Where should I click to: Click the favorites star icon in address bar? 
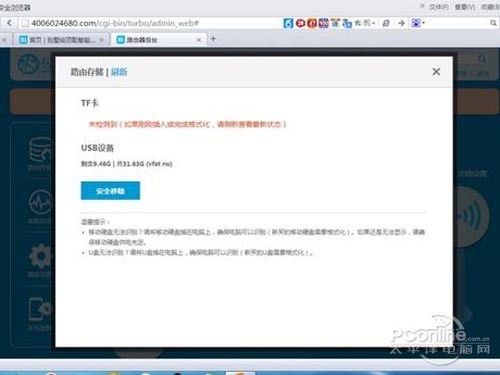click(x=358, y=23)
